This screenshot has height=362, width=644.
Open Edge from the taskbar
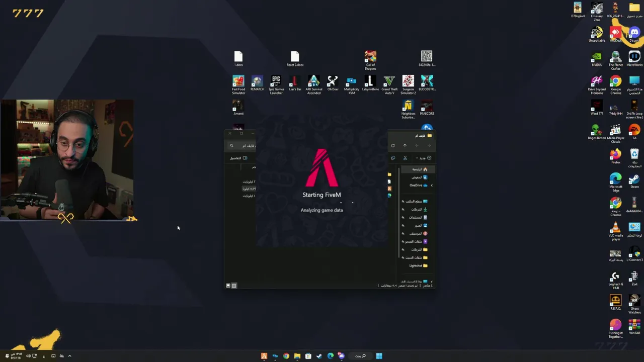[x=330, y=356]
